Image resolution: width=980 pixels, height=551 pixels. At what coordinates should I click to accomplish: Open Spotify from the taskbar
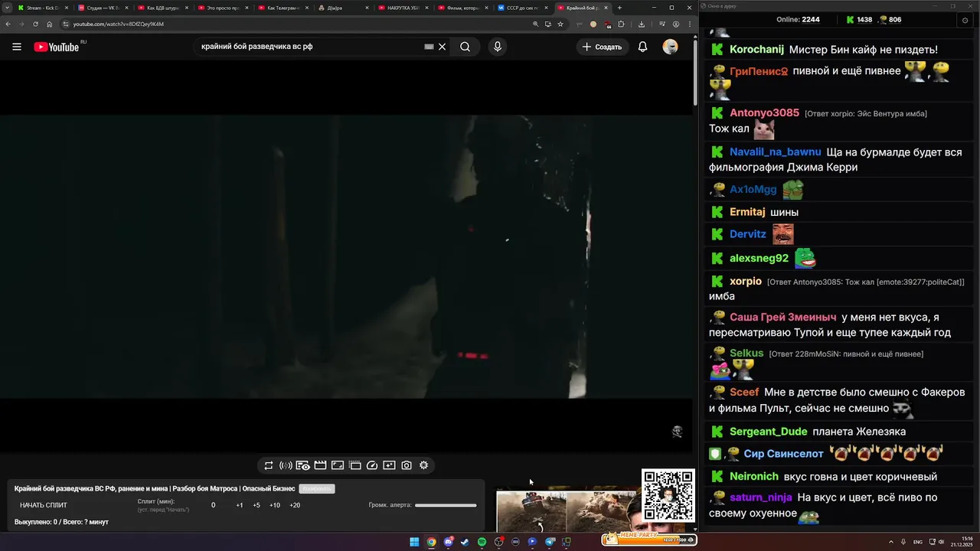pos(482,542)
